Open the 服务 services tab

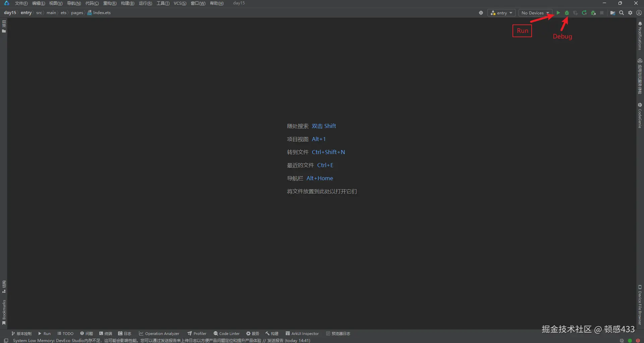click(x=253, y=334)
